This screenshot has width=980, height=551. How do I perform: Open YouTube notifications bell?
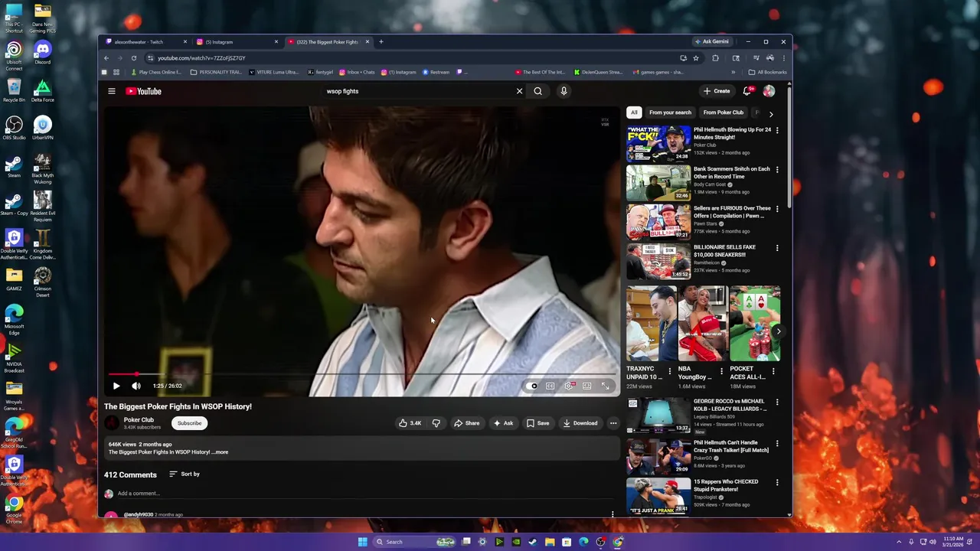click(747, 91)
